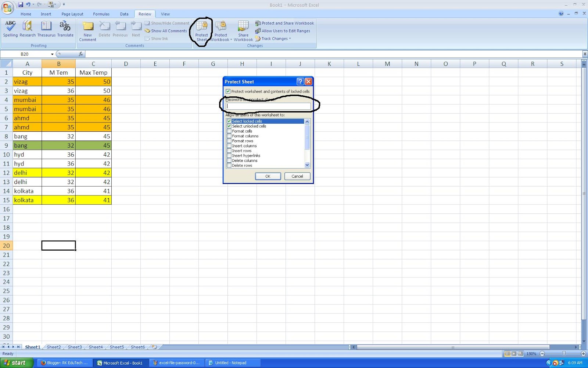This screenshot has height=368, width=588.
Task: Click Cancel in Protect Sheet dialog
Action: 297,176
